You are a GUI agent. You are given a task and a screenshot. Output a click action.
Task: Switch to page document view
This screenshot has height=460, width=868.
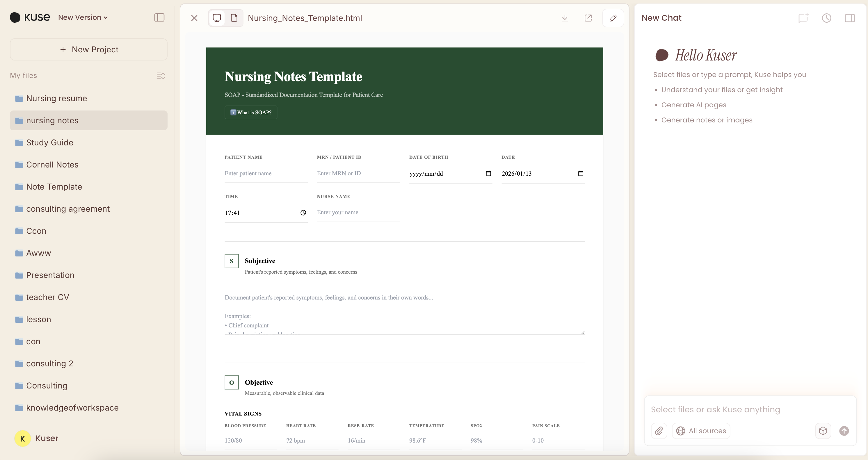pyautogui.click(x=234, y=18)
